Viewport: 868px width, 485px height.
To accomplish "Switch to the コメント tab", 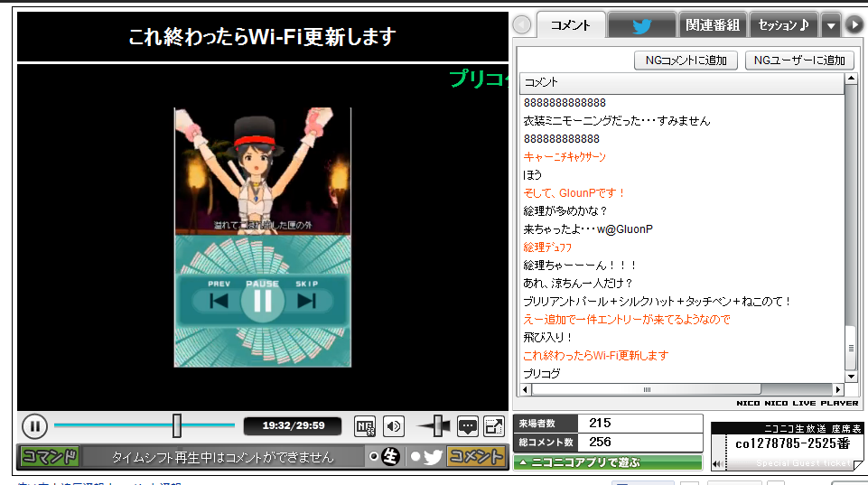I will pos(571,25).
